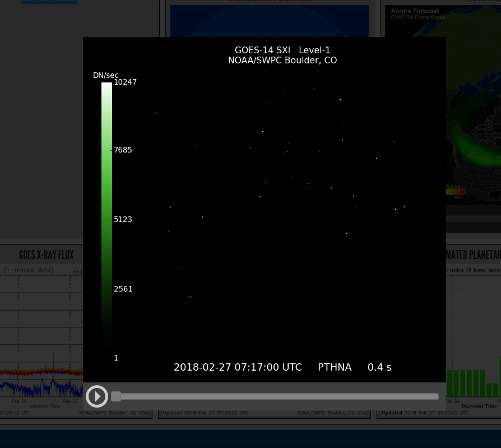501x448 pixels.
Task: Click the '10247' scale value
Action: coord(126,82)
